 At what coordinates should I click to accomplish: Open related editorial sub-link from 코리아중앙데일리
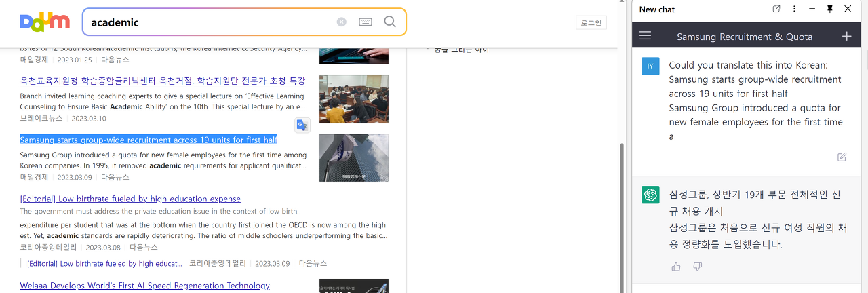104,263
